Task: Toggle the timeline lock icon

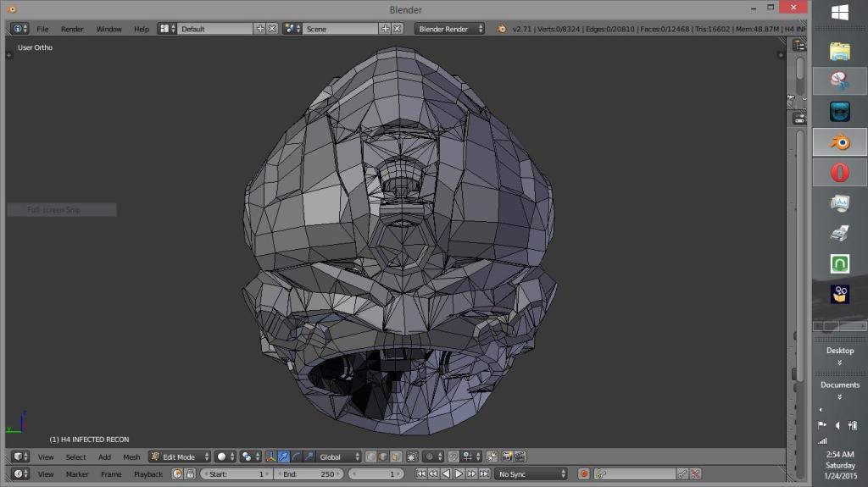Action: click(190, 473)
